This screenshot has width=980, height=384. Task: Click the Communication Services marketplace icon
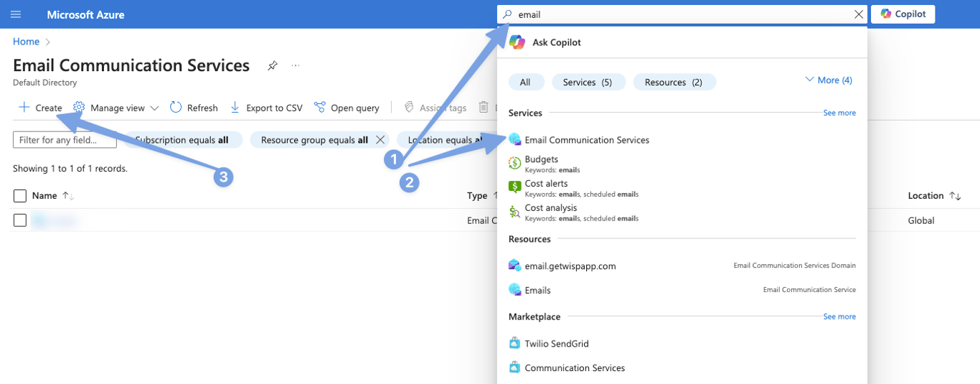click(514, 367)
